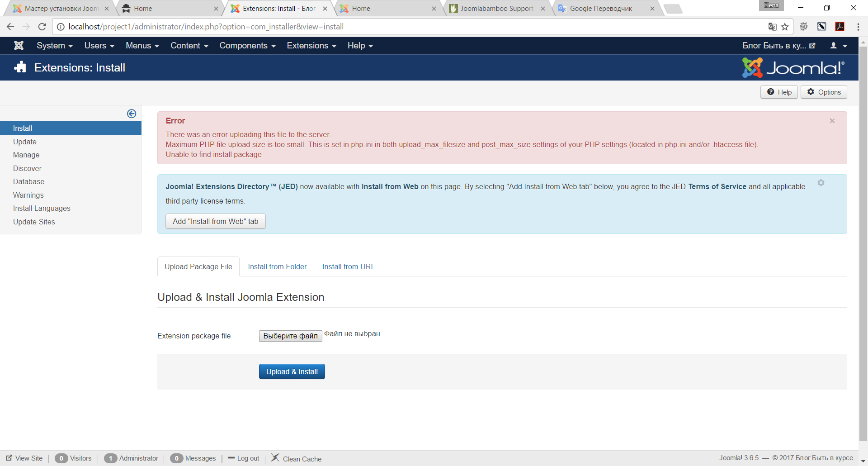Open the site link 'Блог Быть в ку...'
The height and width of the screenshot is (466, 868).
[x=778, y=46]
